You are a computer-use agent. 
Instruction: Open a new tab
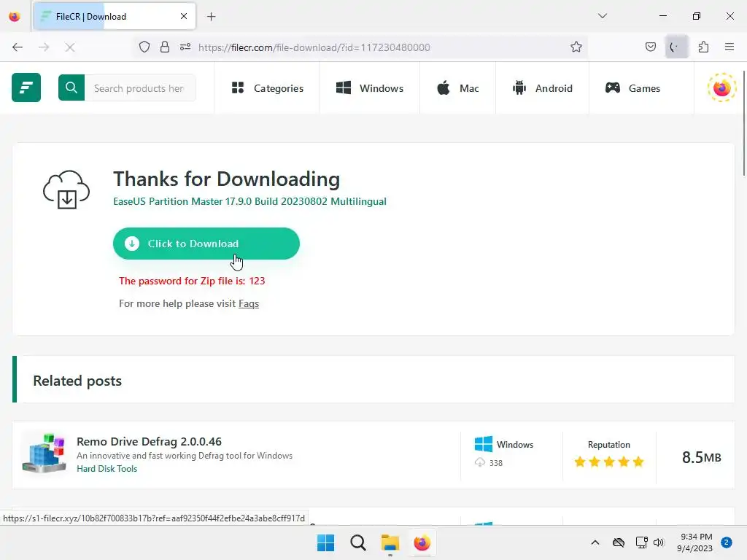pyautogui.click(x=212, y=17)
